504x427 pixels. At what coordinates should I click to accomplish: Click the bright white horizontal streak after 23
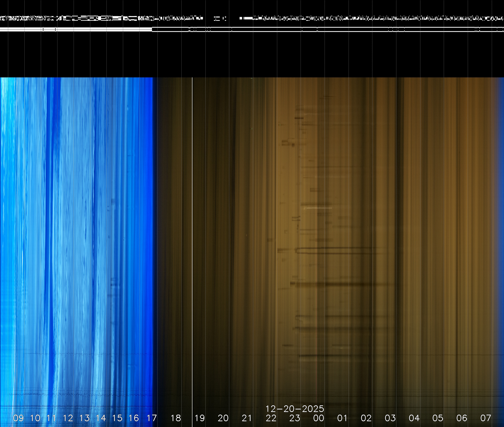[318, 208]
